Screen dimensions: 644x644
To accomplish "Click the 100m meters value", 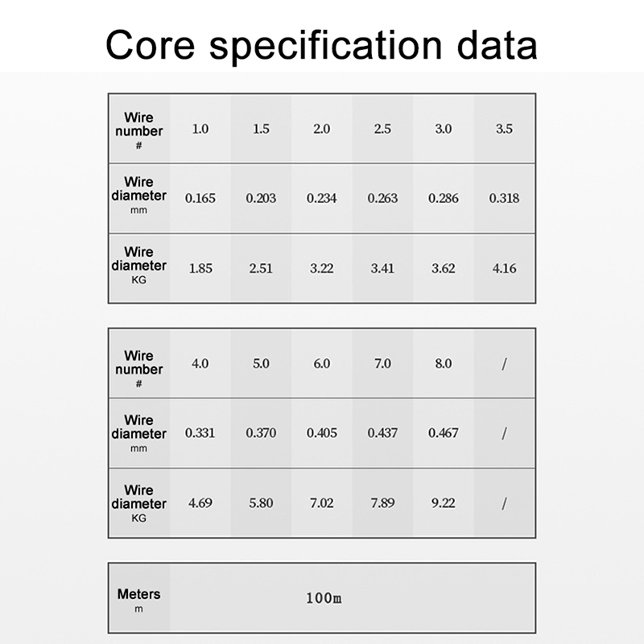I will click(x=324, y=598).
